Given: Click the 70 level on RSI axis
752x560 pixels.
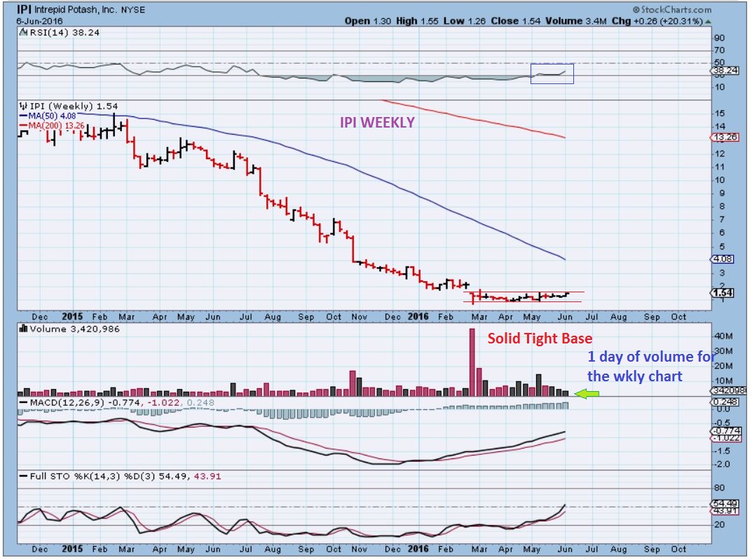Looking at the screenshot, I should point(719,50).
